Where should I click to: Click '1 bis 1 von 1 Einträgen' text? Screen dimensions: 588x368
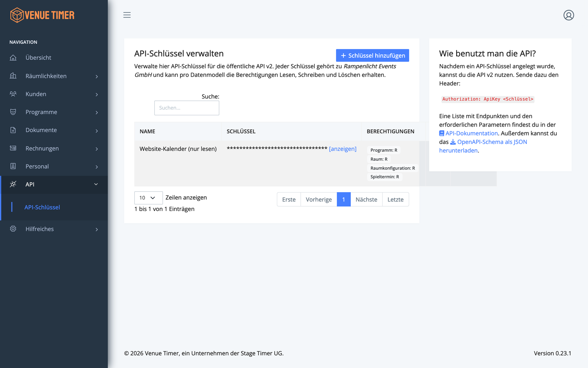pyautogui.click(x=164, y=209)
